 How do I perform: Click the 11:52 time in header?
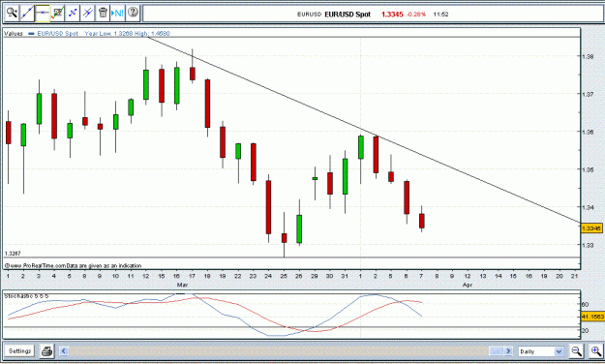pyautogui.click(x=440, y=15)
